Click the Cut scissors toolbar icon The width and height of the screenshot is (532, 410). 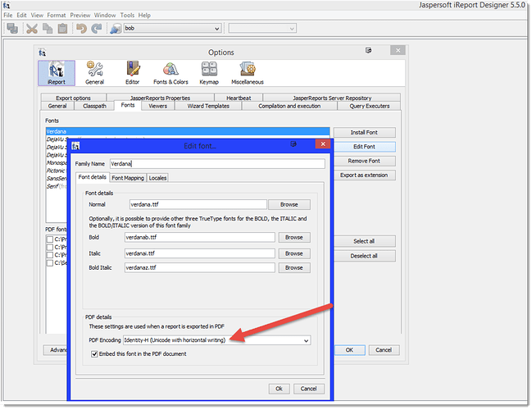point(32,29)
